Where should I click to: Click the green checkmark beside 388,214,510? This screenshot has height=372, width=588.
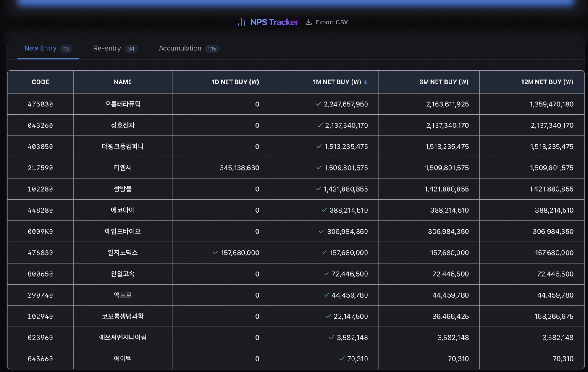point(324,210)
